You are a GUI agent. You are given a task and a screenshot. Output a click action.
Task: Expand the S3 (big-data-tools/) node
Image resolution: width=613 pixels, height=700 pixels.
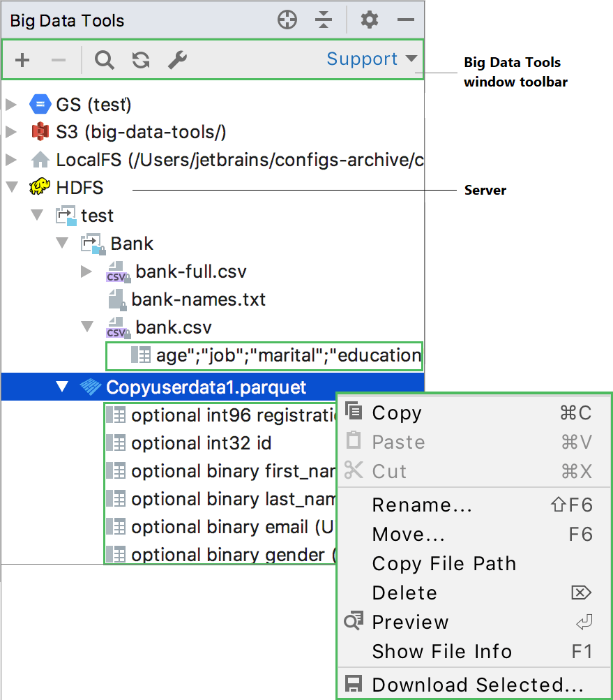click(11, 132)
